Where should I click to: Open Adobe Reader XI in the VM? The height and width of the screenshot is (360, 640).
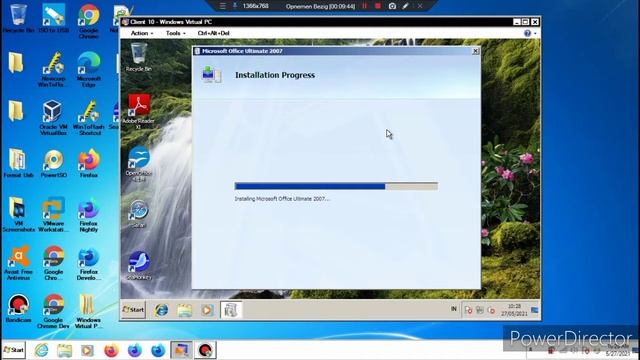click(x=139, y=111)
